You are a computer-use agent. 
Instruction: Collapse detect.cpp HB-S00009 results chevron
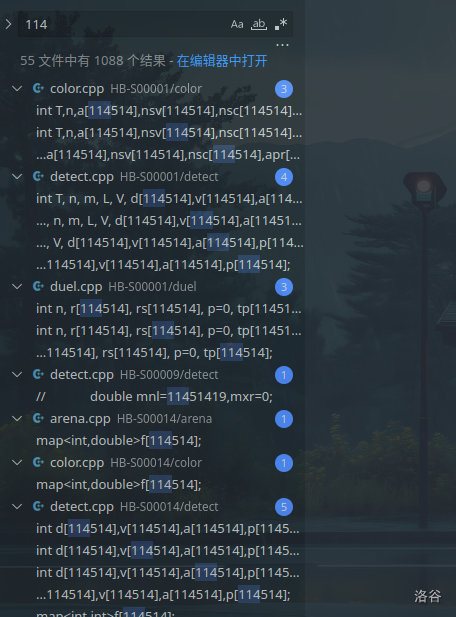click(17, 375)
